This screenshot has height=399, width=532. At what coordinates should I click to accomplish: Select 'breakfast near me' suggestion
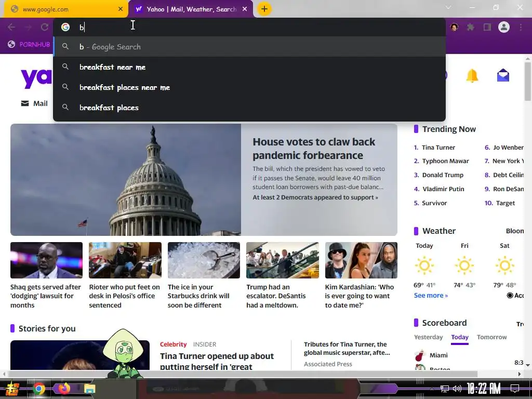coord(249,67)
